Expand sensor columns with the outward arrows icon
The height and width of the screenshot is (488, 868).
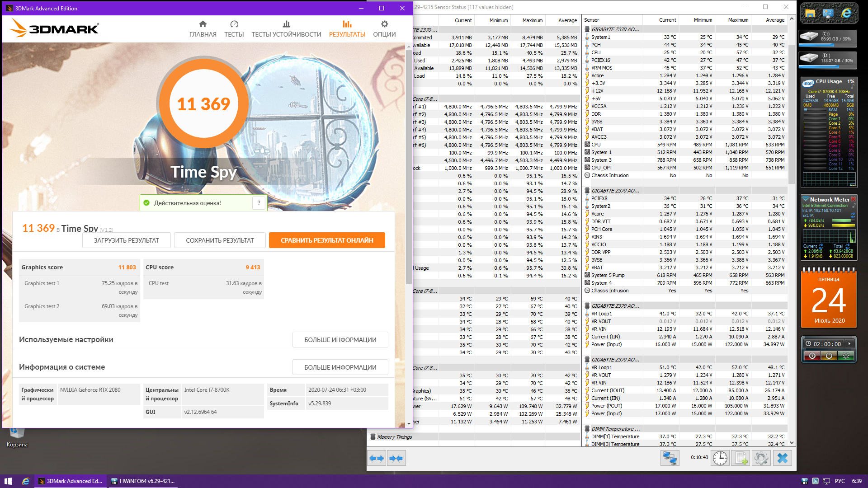(x=377, y=458)
